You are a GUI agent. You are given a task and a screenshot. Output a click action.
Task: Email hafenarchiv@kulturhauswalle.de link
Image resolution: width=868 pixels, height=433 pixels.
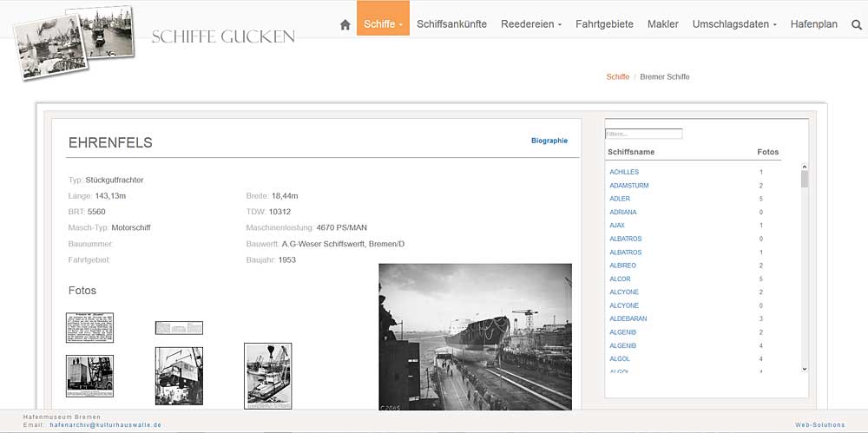106,424
